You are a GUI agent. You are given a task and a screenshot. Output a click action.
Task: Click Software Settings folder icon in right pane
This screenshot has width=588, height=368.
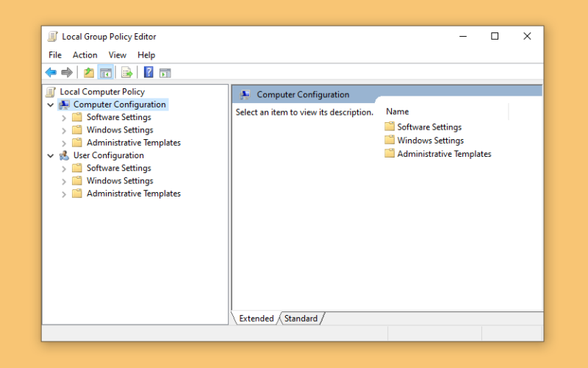point(390,127)
